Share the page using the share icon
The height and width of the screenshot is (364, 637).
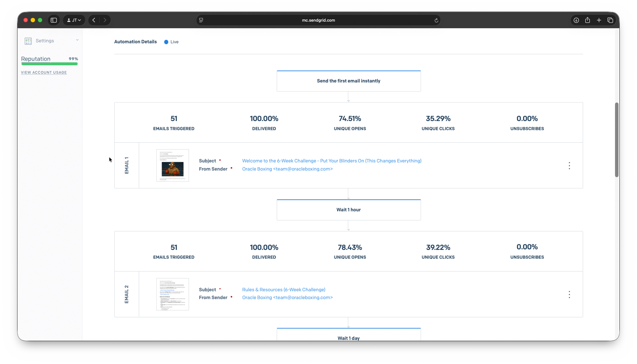coord(587,20)
